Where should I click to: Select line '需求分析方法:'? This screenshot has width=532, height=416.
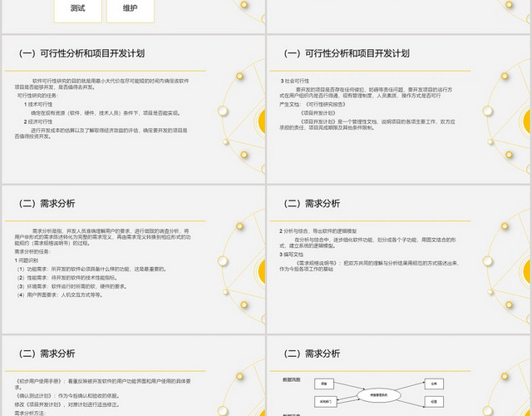click(x=30, y=414)
